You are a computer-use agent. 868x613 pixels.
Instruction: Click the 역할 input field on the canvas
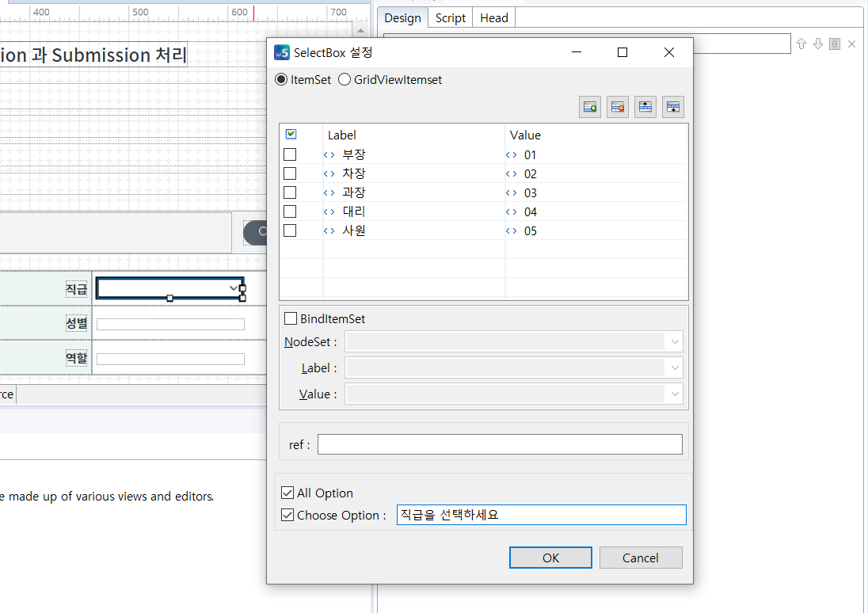coord(170,359)
